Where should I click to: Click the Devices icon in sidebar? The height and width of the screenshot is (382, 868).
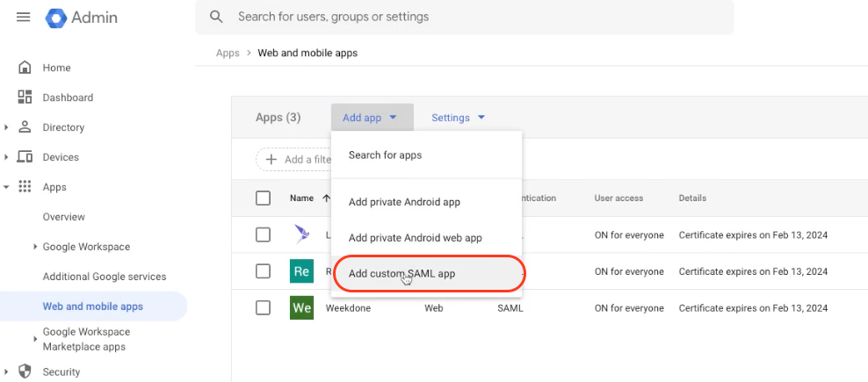25,157
